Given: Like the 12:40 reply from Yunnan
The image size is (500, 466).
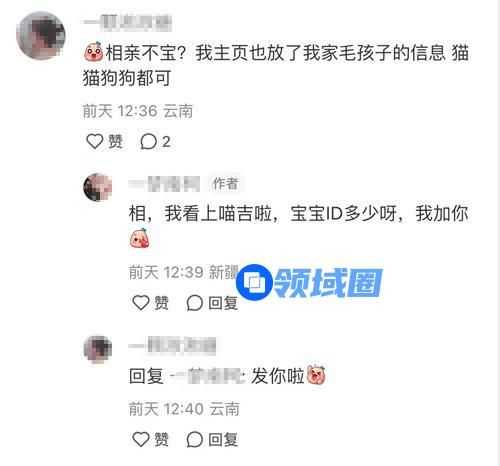Looking at the screenshot, I should (141, 439).
